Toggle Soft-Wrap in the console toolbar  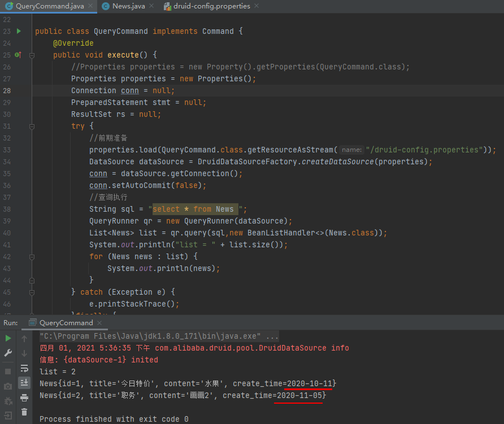(24, 368)
